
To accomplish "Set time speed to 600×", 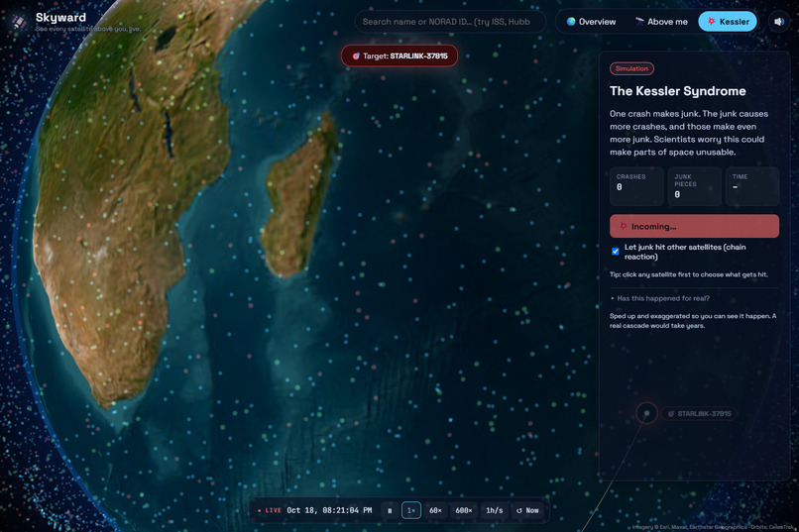I will (x=463, y=510).
